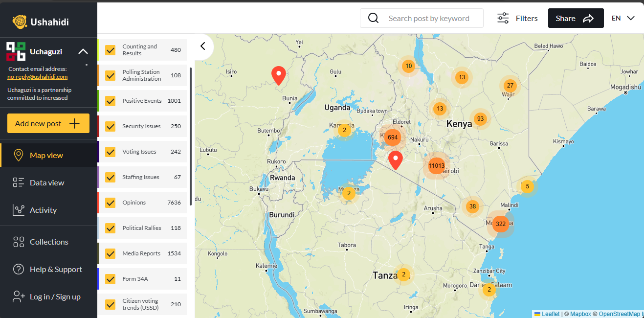Click the Filters sliders icon
Viewport: 644px width, 318px height.
tap(503, 18)
